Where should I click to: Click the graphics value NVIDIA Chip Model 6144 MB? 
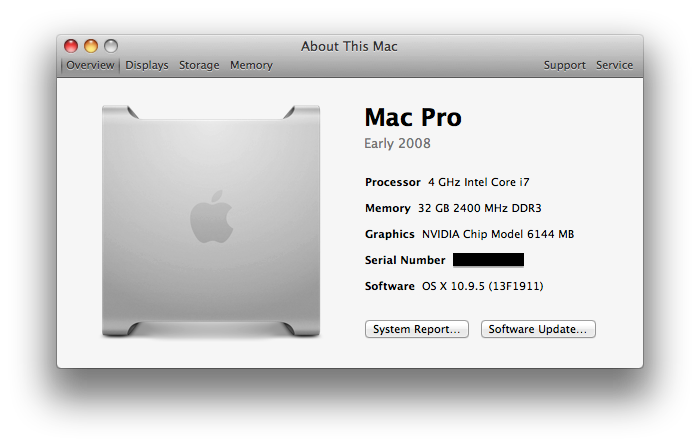click(498, 234)
